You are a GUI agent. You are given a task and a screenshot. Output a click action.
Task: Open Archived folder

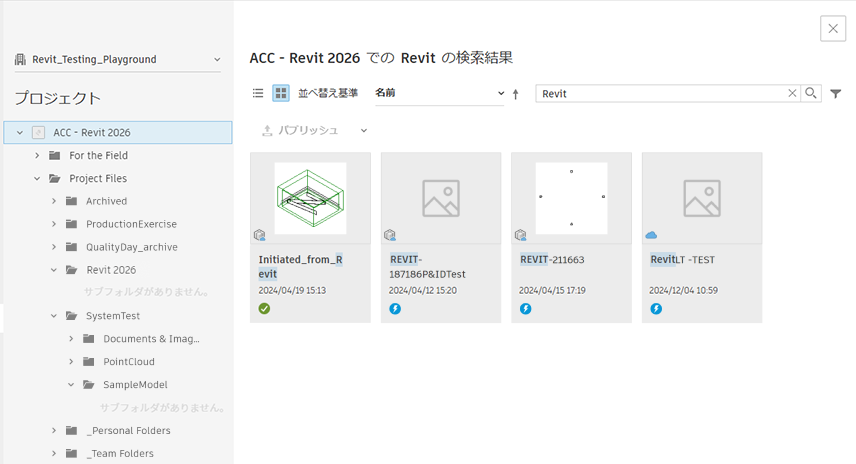[106, 201]
